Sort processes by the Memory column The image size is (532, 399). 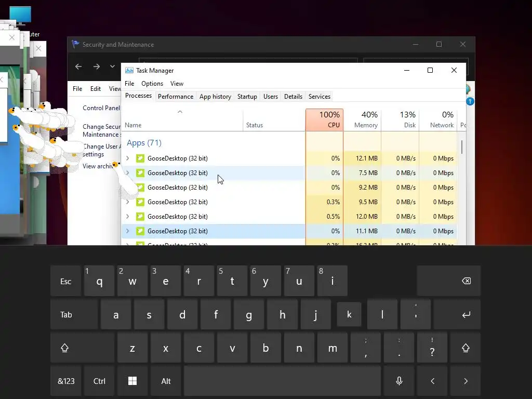point(362,120)
